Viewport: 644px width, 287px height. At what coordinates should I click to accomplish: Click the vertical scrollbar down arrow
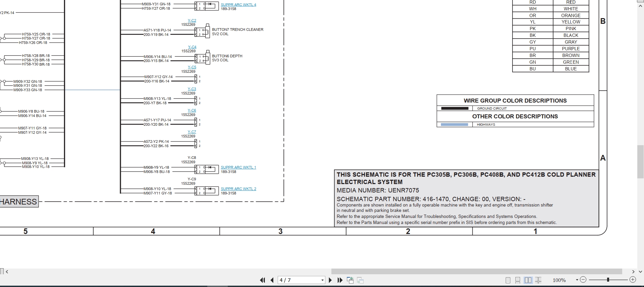point(641,272)
